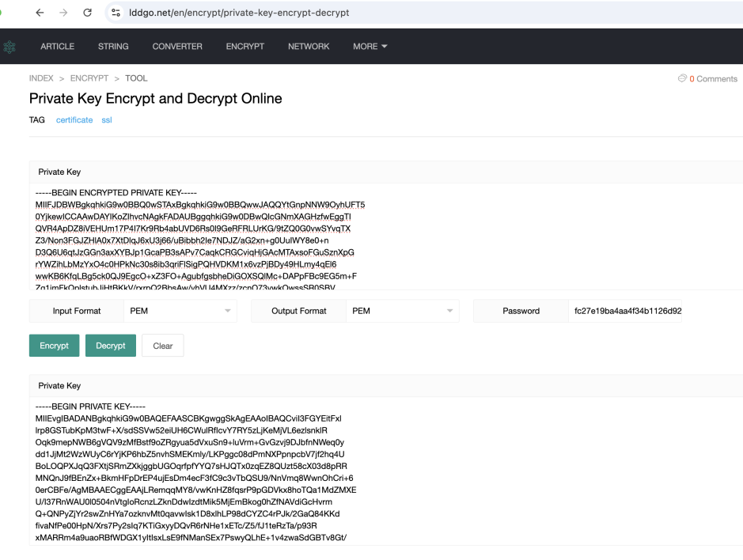Click the Password input field

[625, 311]
